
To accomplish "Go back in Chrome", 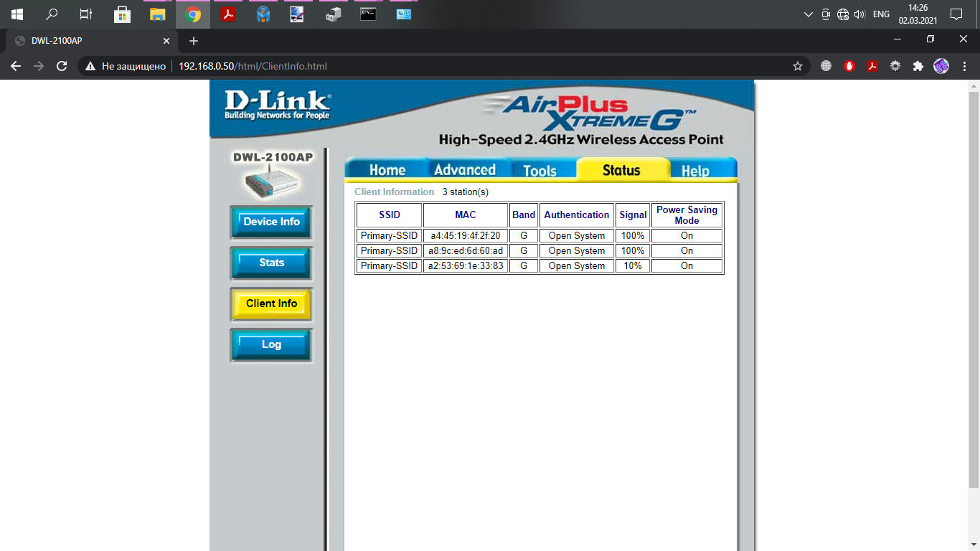I will (16, 66).
